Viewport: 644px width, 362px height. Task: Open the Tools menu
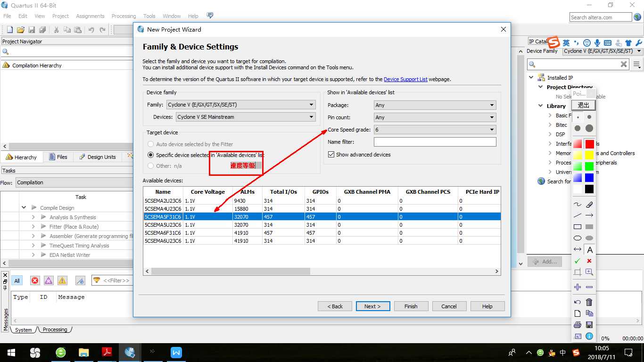[x=149, y=16]
